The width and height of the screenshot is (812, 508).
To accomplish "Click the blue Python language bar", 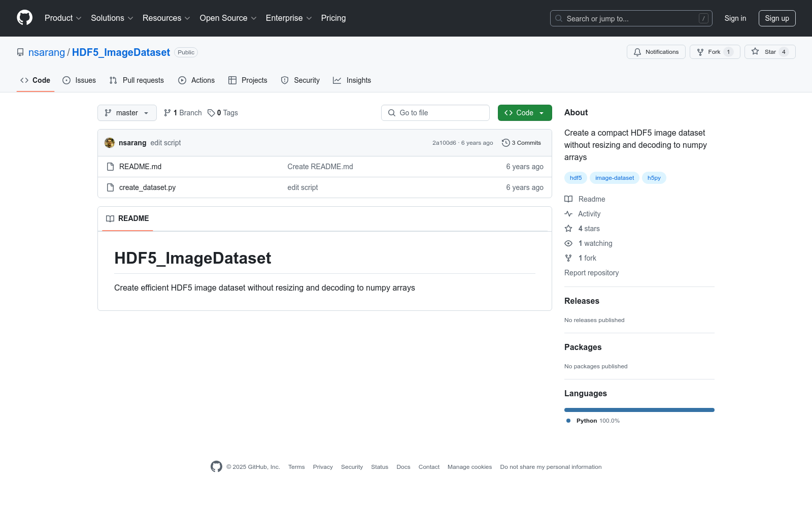I will 639,410.
